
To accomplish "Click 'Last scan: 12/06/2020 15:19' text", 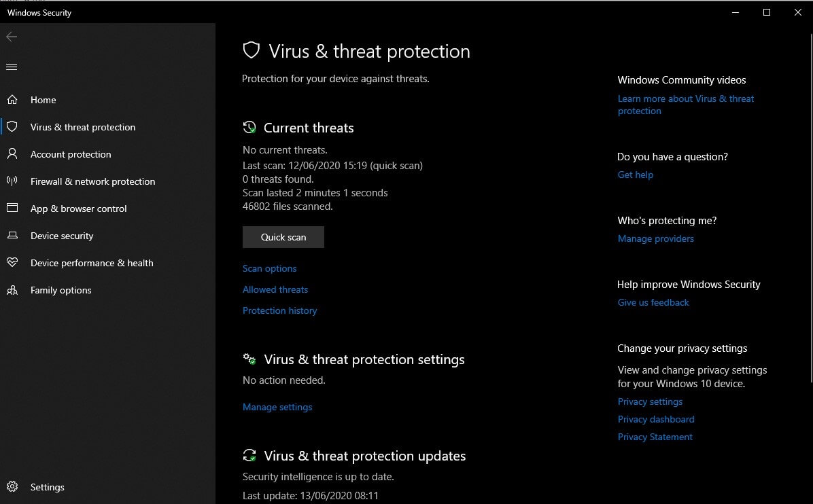I will 305,166.
